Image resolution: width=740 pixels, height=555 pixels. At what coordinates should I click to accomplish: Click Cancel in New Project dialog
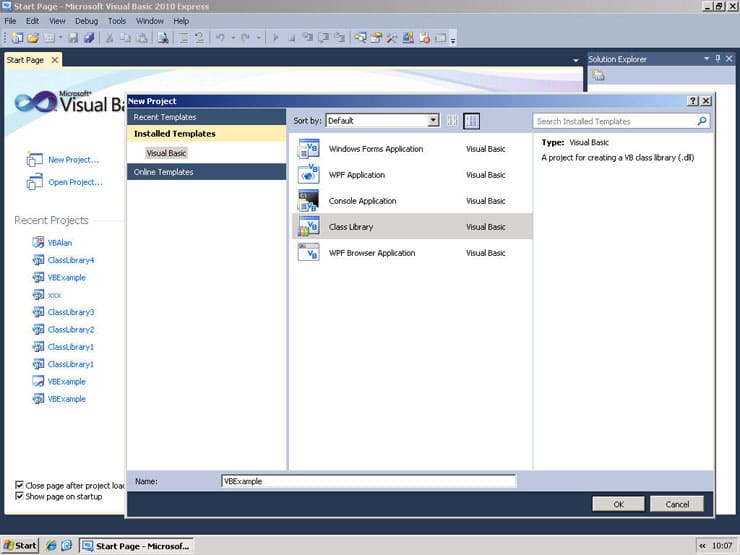click(x=677, y=504)
